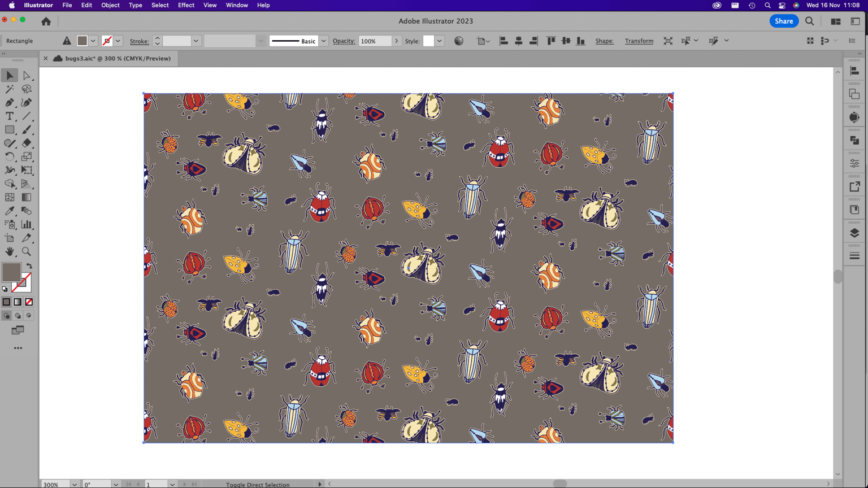Select the Type tool
The width and height of the screenshot is (868, 488).
(10, 116)
